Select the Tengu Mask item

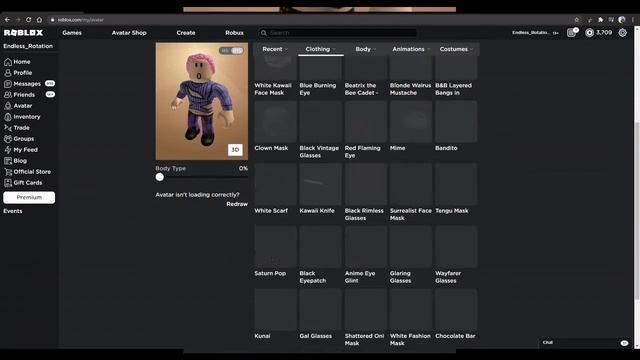456,189
